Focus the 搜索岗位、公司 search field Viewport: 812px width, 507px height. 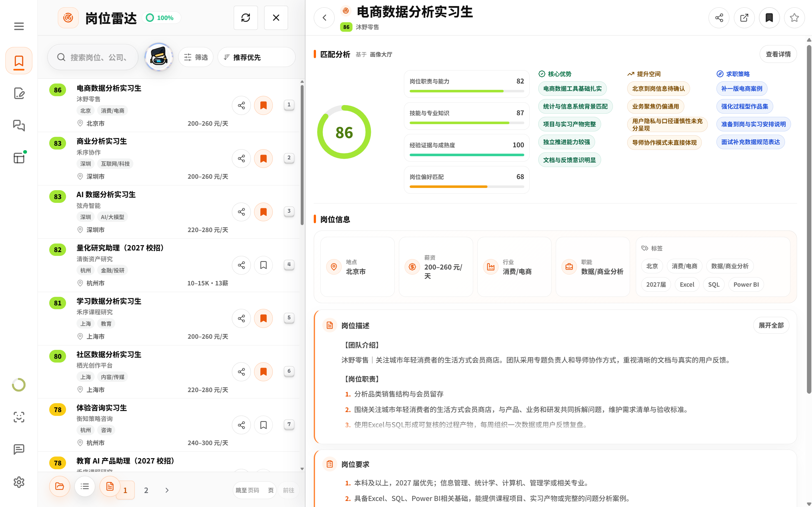(93, 57)
